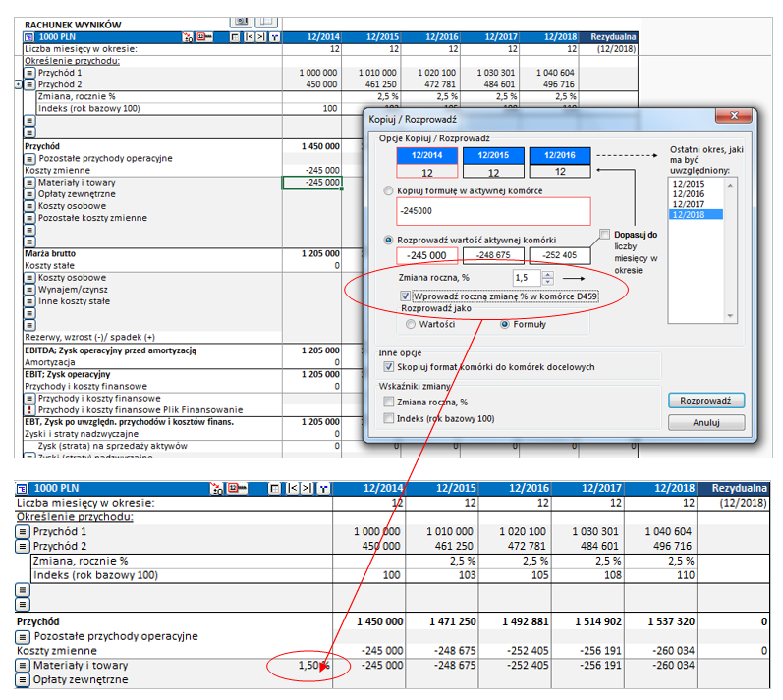Screen dimensions: 783x700
Task: Jump to first period in upper table header
Action: point(250,37)
